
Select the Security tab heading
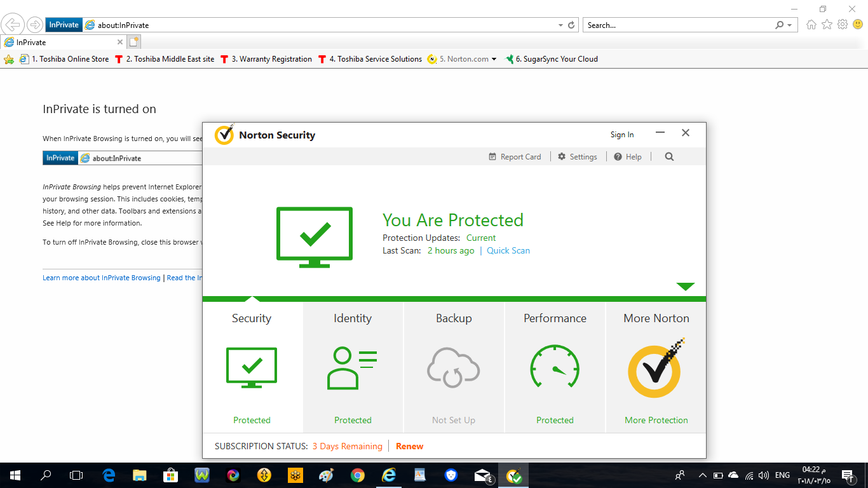[252, 318]
